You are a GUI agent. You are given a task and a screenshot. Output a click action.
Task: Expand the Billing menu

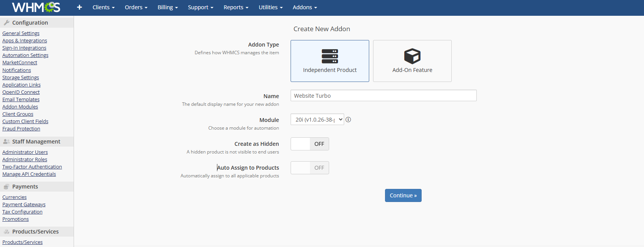168,7
